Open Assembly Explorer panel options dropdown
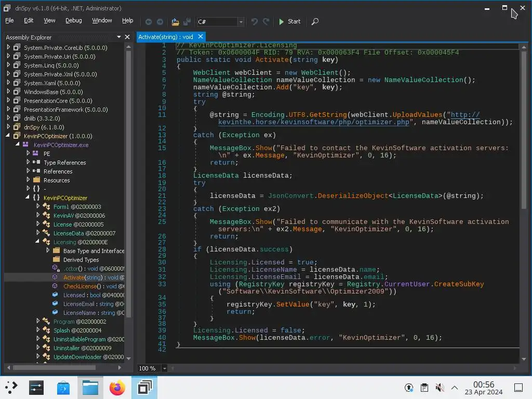The height and width of the screenshot is (399, 532). 119,37
